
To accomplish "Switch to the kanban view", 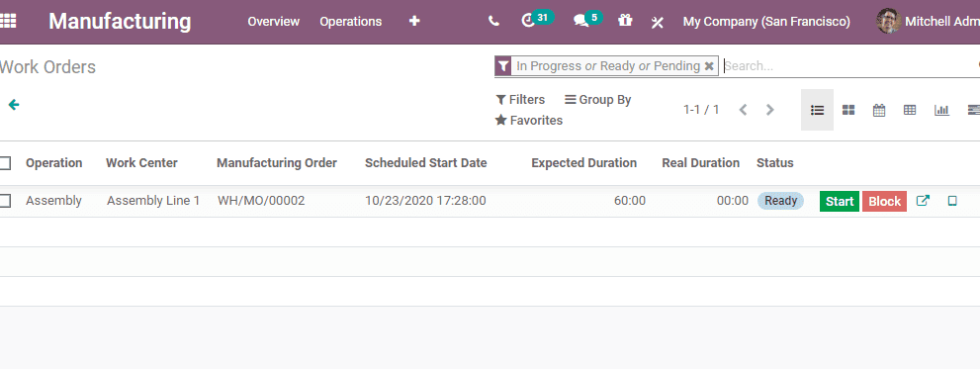I will pos(848,110).
